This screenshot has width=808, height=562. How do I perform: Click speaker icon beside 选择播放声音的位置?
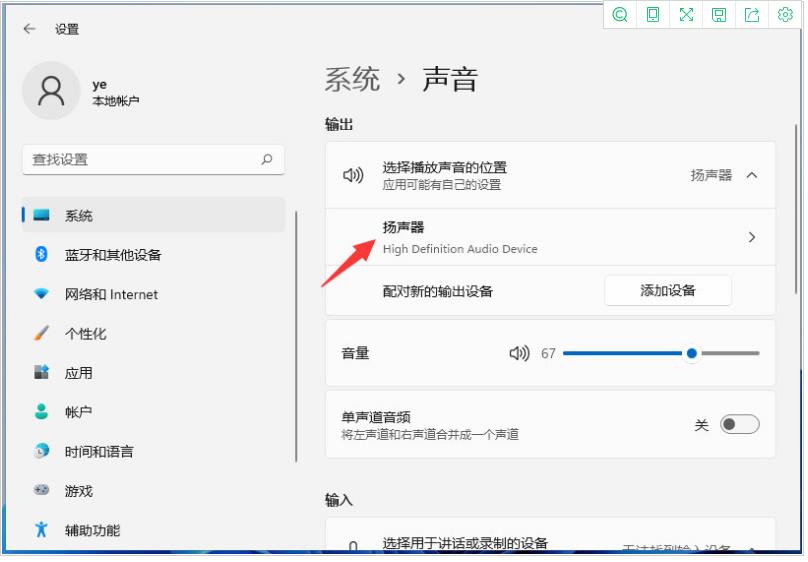[353, 176]
